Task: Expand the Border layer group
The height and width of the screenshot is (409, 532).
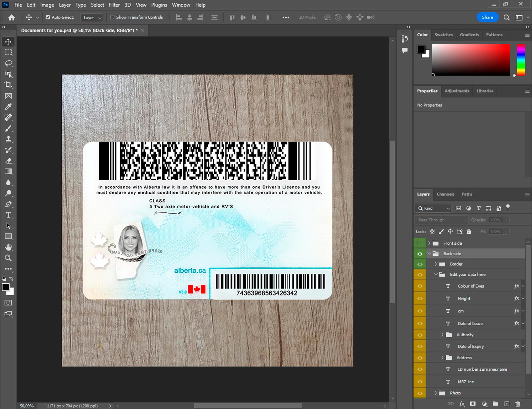Action: click(x=436, y=264)
